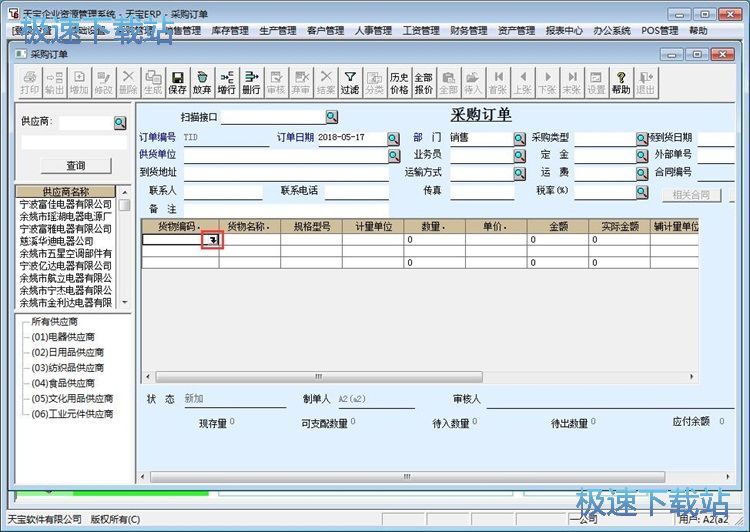
Task: Click the 查询 query button
Action: click(x=76, y=166)
